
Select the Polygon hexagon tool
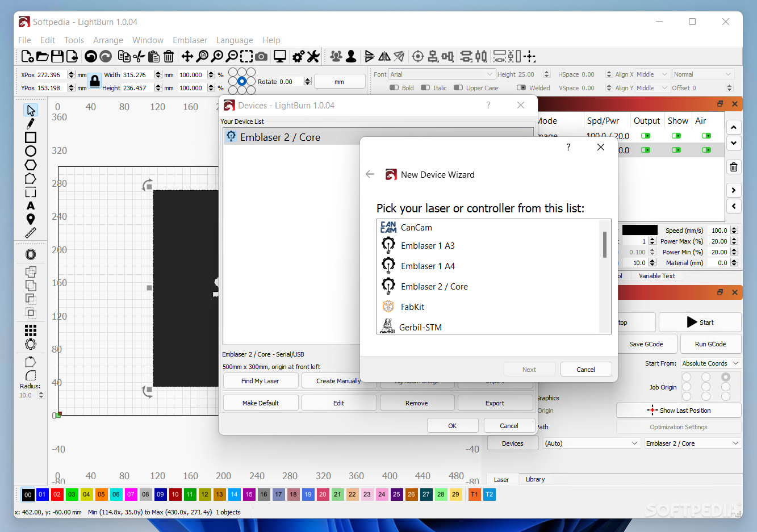[31, 165]
